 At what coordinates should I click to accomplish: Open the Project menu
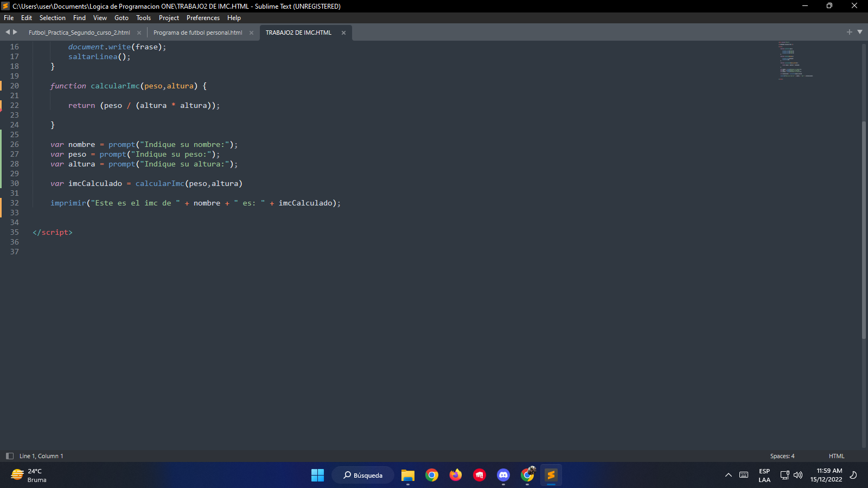169,18
